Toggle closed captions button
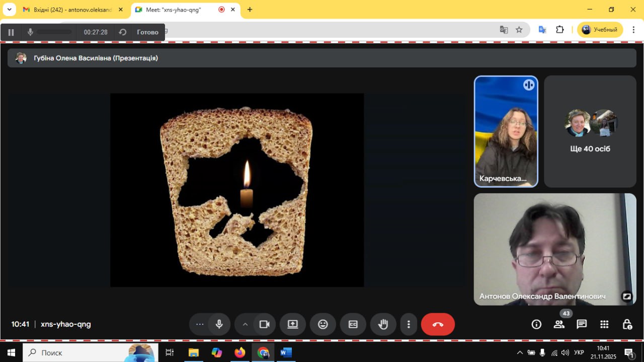Screen dimensions: 644x362 (353, 324)
